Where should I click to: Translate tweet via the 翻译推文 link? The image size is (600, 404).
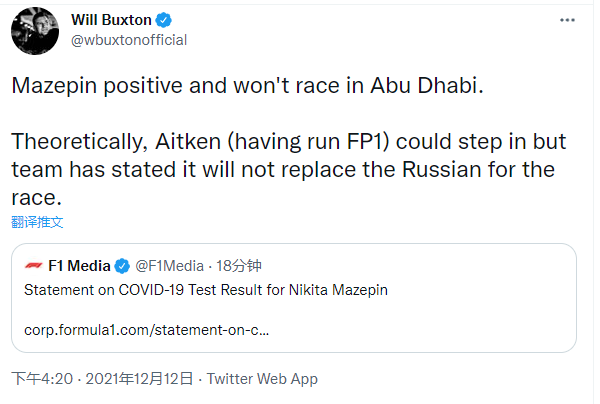(x=38, y=221)
